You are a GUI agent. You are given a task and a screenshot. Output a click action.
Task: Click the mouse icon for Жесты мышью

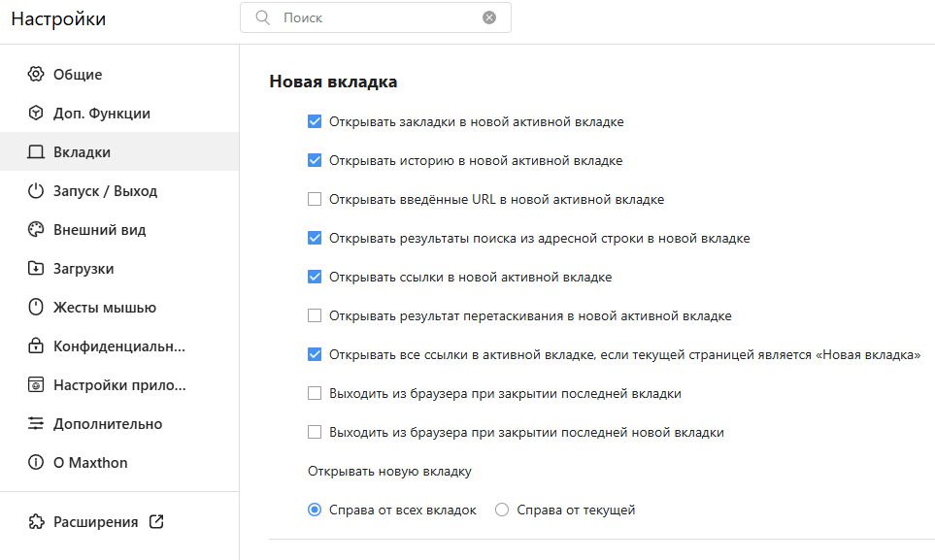36,308
